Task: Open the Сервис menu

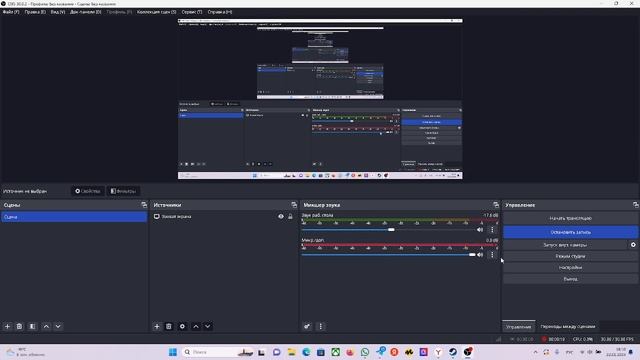Action: tap(192, 12)
